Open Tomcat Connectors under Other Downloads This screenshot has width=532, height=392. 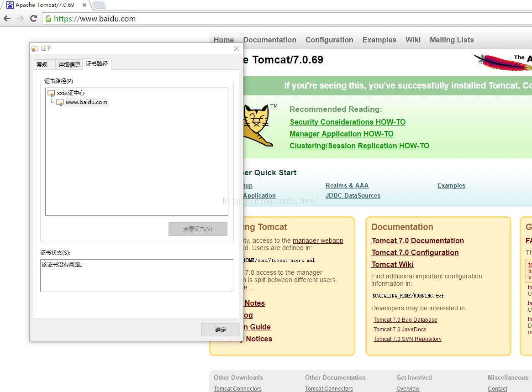coord(237,389)
